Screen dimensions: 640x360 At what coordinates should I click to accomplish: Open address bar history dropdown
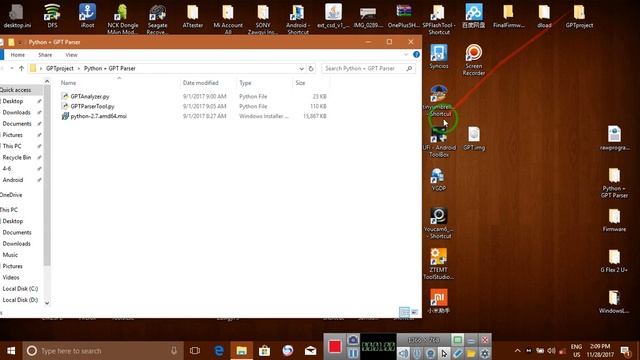click(x=301, y=69)
